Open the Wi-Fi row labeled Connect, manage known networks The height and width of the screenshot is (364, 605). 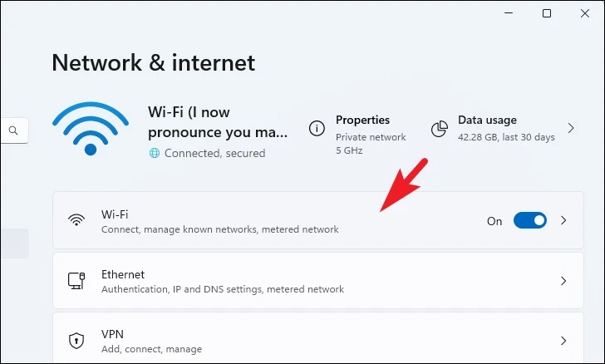[318, 220]
